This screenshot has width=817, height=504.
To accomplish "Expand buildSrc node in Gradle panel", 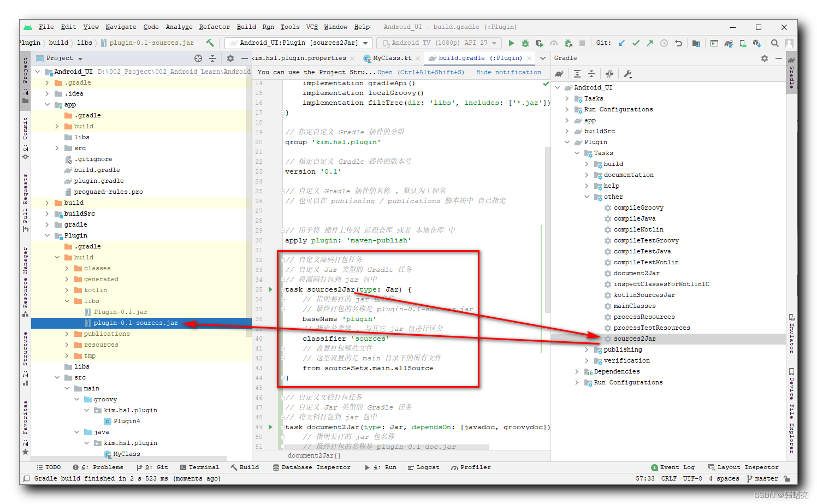I will click(x=567, y=131).
